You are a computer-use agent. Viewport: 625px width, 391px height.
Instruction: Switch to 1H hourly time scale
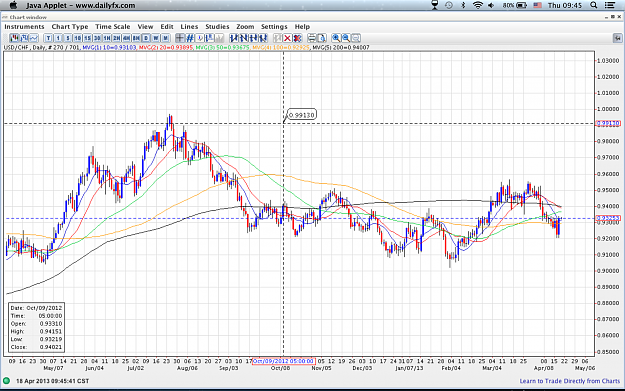pos(107,38)
